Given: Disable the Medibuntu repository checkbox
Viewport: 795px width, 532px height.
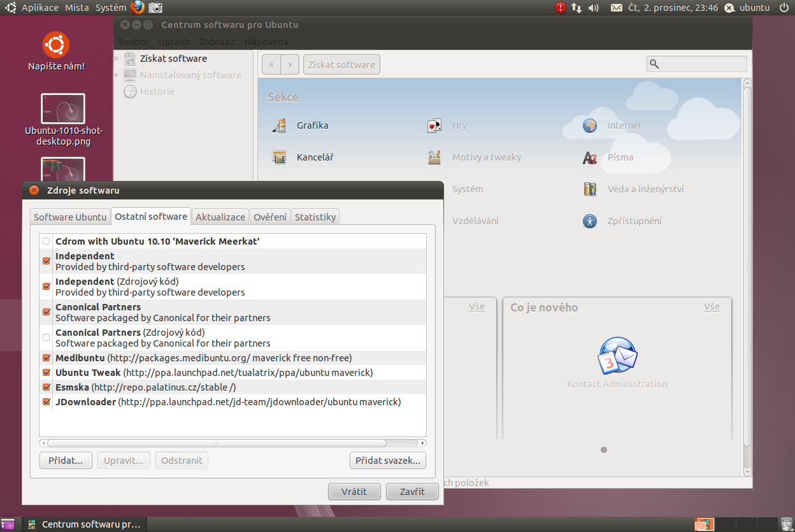Looking at the screenshot, I should point(46,358).
